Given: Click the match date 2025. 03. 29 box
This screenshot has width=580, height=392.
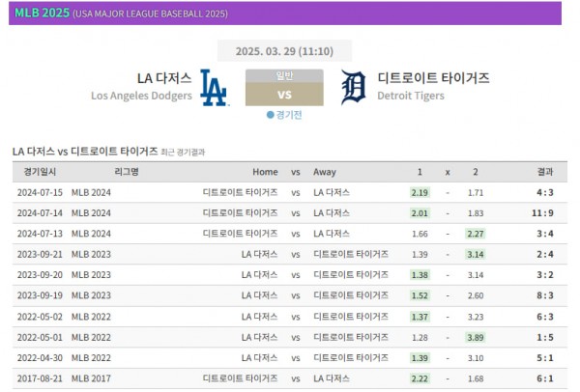Looking at the screenshot, I should point(284,51).
